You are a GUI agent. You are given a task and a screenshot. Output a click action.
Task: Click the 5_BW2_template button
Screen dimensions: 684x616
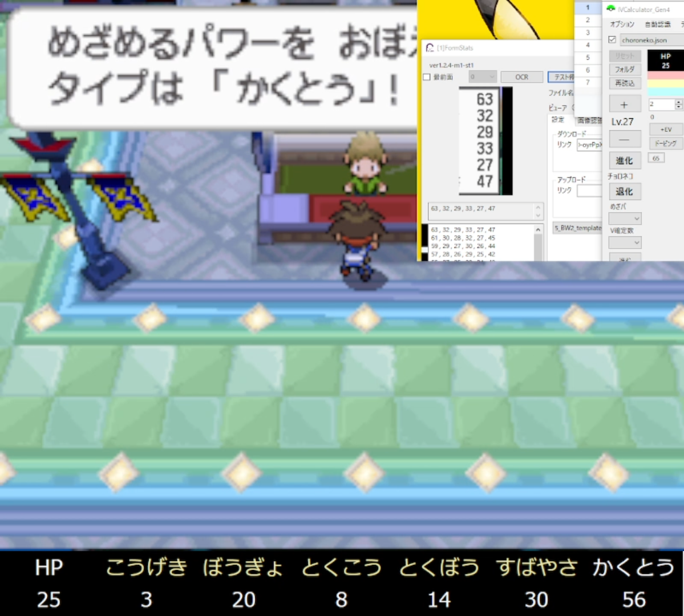tap(577, 228)
